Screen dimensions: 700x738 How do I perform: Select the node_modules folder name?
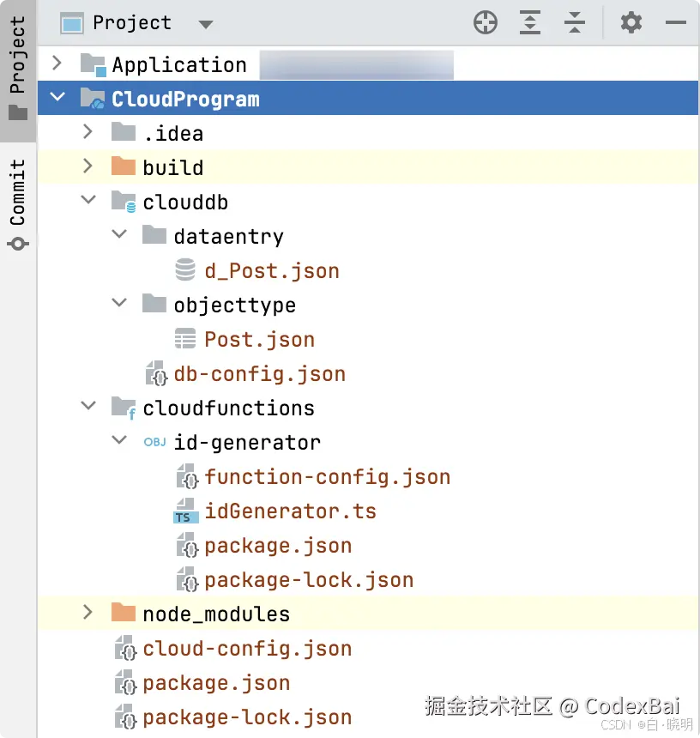pyautogui.click(x=216, y=614)
